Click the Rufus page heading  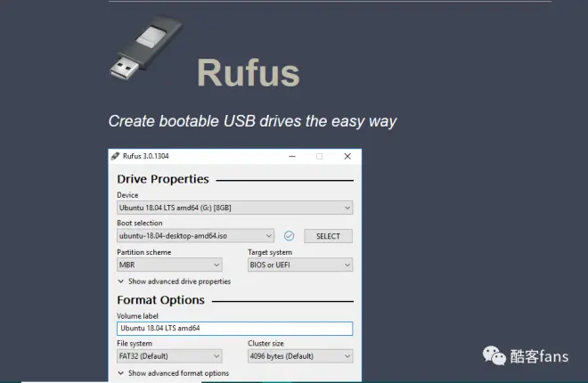pyautogui.click(x=249, y=73)
